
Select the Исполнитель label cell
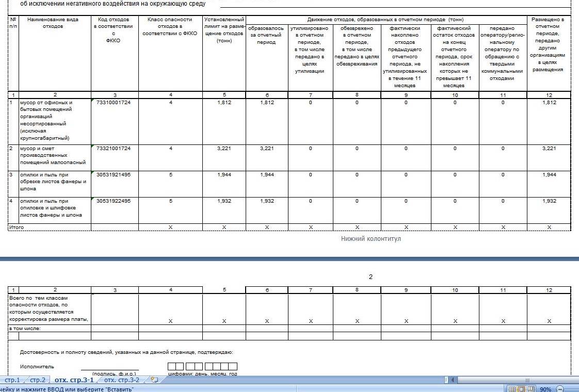[37, 367]
